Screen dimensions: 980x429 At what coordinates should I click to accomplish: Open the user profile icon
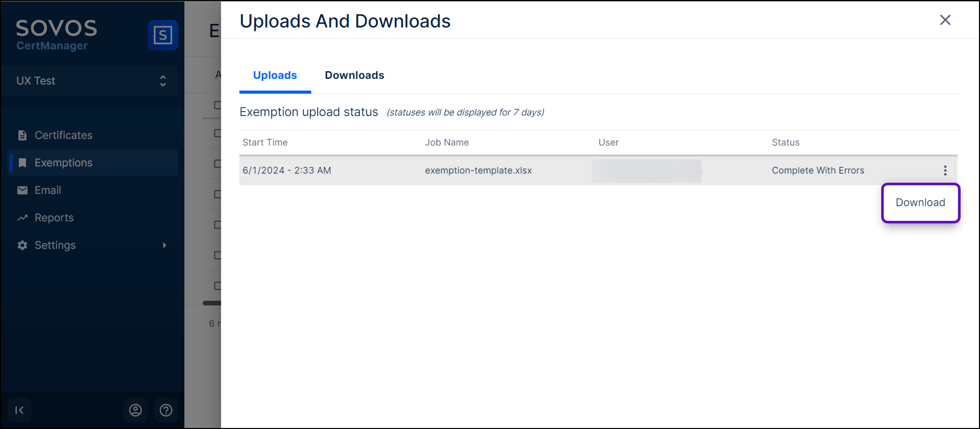[135, 410]
